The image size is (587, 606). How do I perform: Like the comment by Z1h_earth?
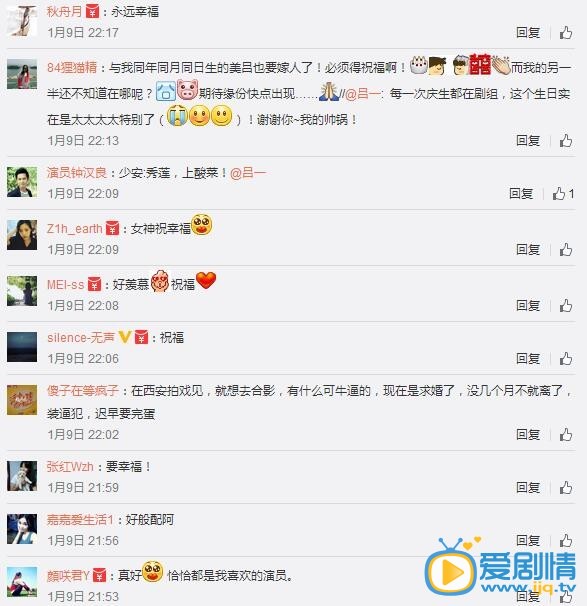566,250
